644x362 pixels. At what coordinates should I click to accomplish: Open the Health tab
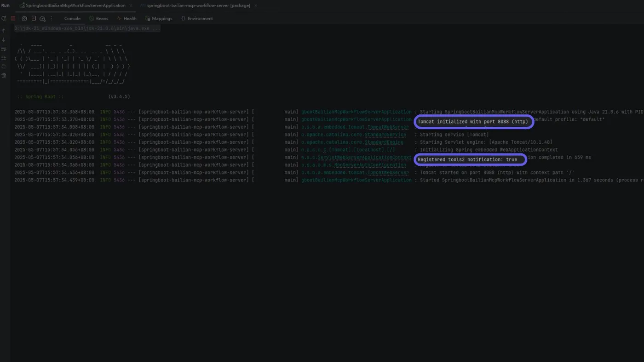(126, 18)
